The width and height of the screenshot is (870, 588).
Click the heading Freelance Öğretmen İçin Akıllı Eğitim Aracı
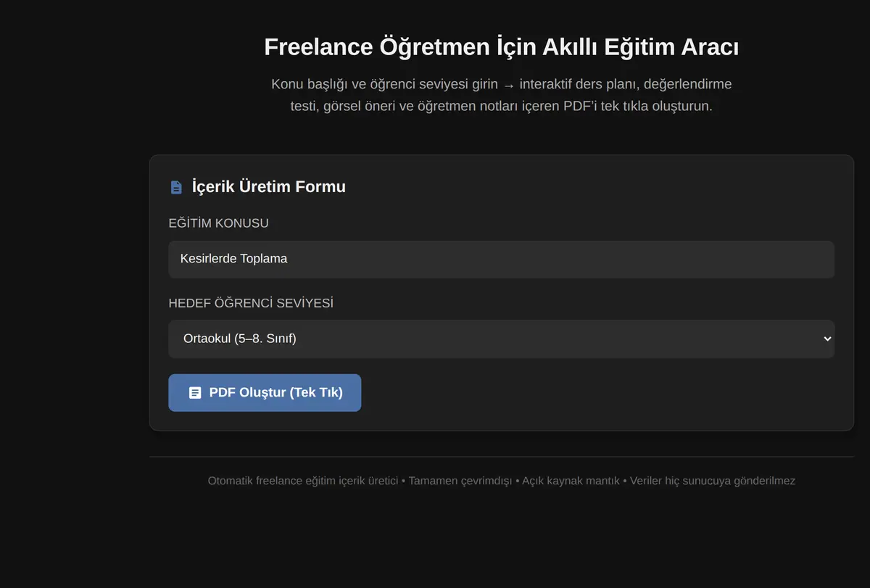coord(502,47)
